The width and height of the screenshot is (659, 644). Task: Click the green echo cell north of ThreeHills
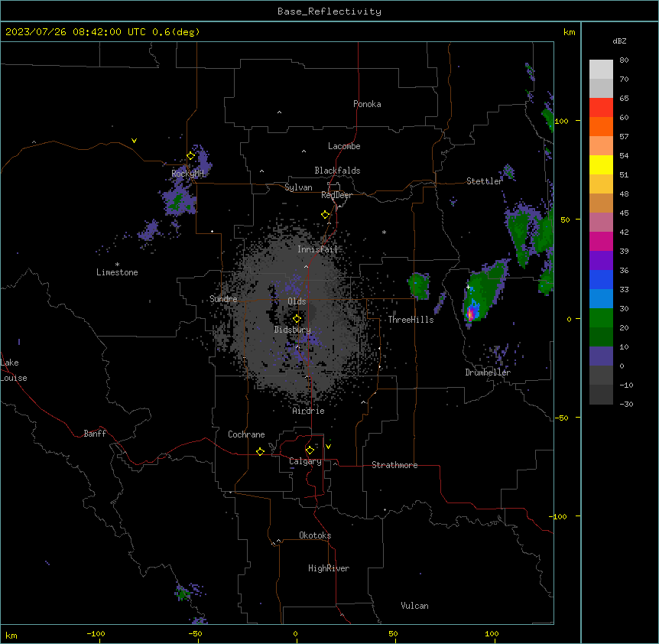point(419,285)
